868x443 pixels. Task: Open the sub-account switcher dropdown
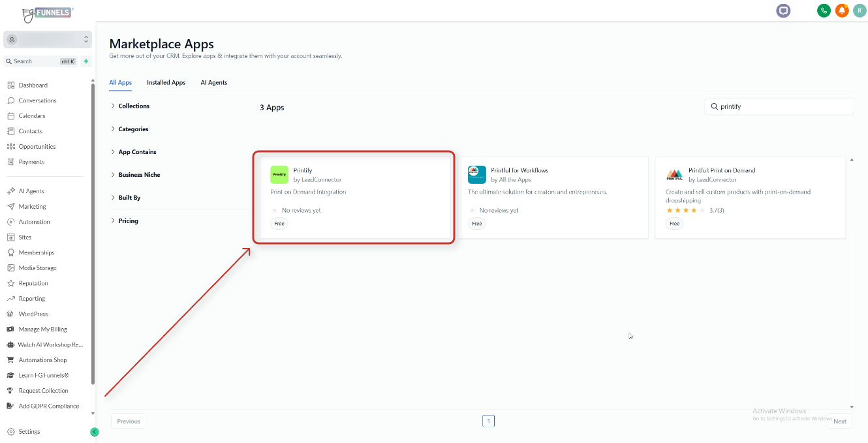click(x=48, y=40)
